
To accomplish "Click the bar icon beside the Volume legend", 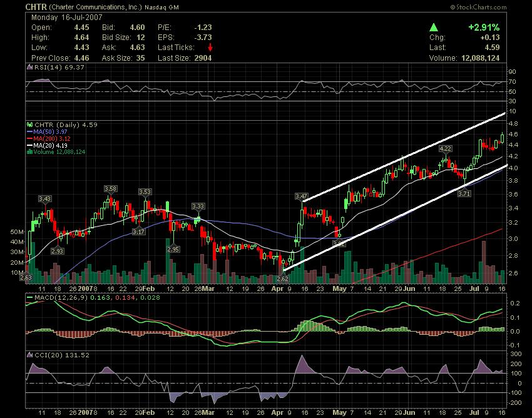I will coord(30,152).
